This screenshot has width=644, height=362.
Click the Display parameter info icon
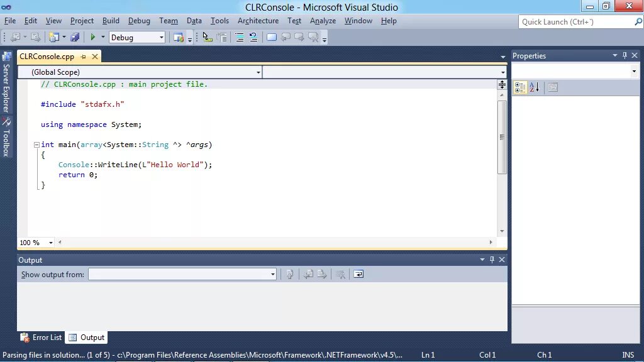[222, 37]
